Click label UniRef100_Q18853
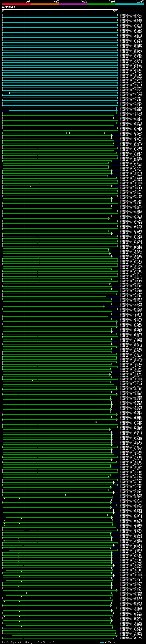Viewport: 146px width, 644px height. [x=131, y=590]
